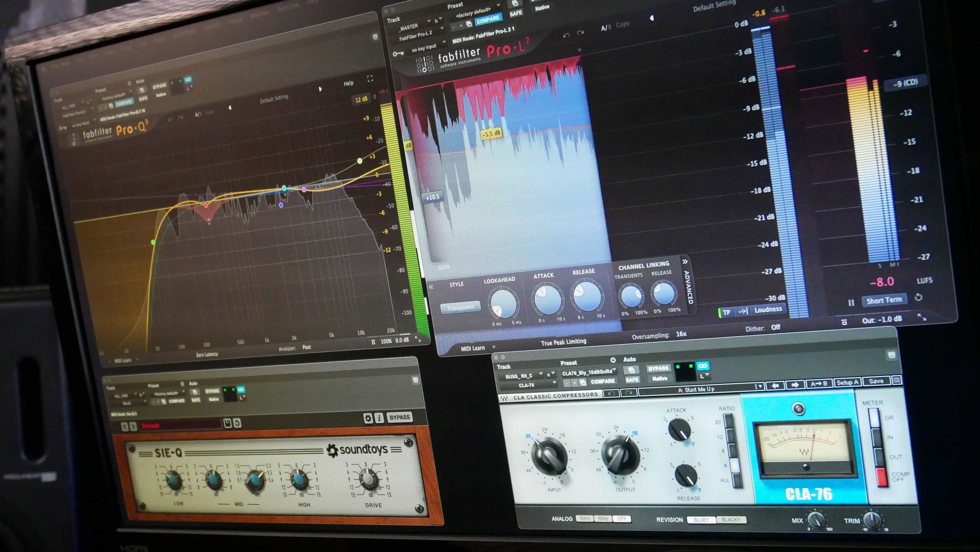Load previous preset with CLA-76 left arrow
Viewport: 980px width, 552px height.
(x=775, y=385)
